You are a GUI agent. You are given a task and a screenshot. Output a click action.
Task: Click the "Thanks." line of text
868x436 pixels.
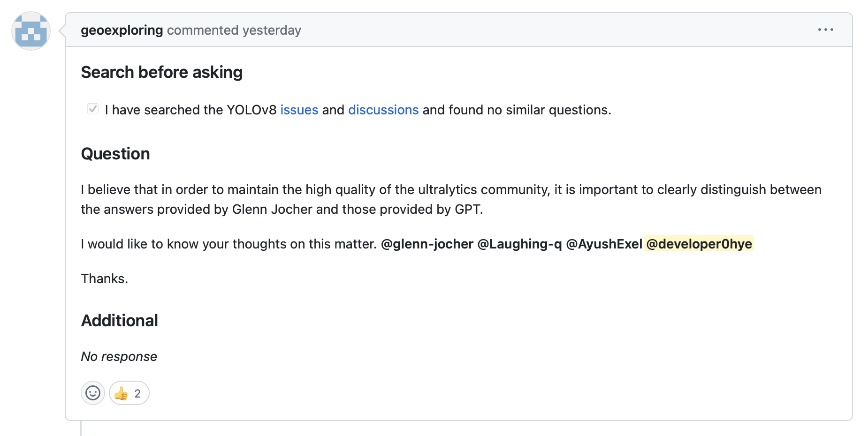click(x=104, y=278)
